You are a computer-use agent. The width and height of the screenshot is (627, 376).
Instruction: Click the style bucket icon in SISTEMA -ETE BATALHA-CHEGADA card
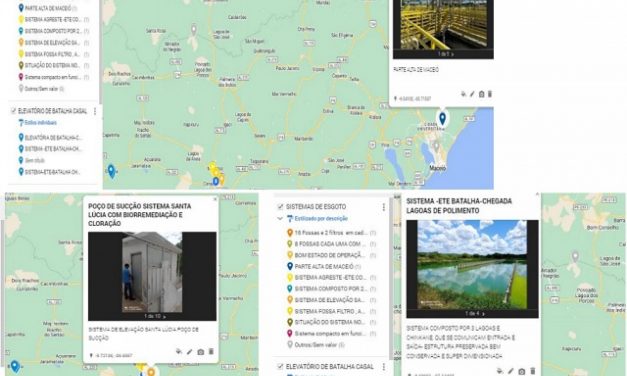[500, 371]
